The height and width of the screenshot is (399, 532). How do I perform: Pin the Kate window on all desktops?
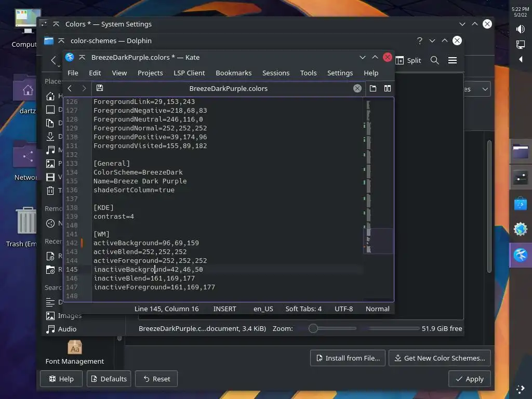(x=82, y=57)
